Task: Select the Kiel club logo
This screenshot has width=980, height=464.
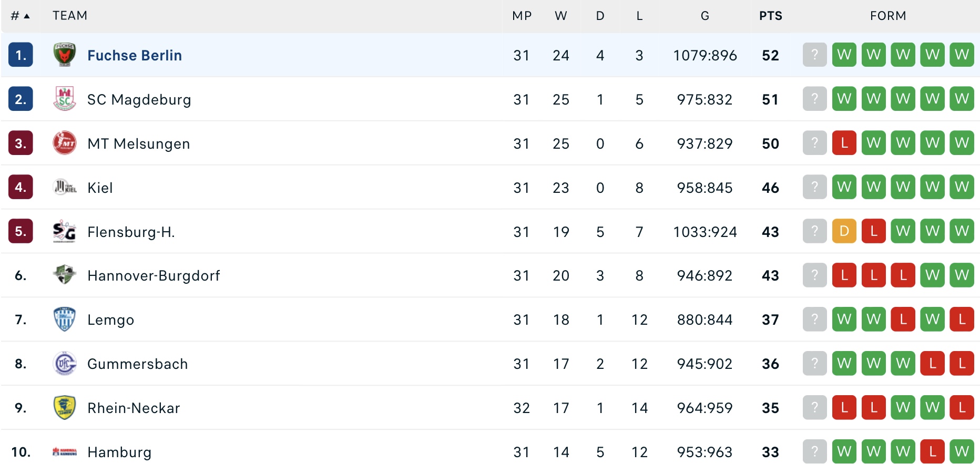Action: [65, 187]
